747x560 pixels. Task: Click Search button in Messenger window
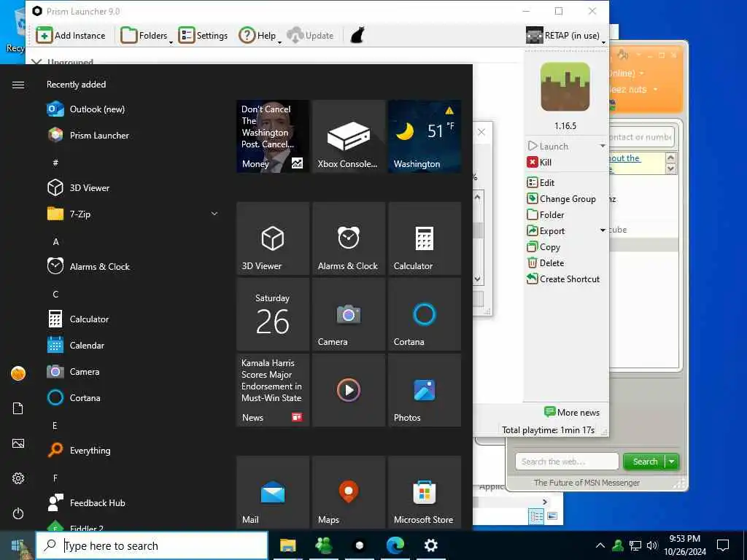coord(645,462)
